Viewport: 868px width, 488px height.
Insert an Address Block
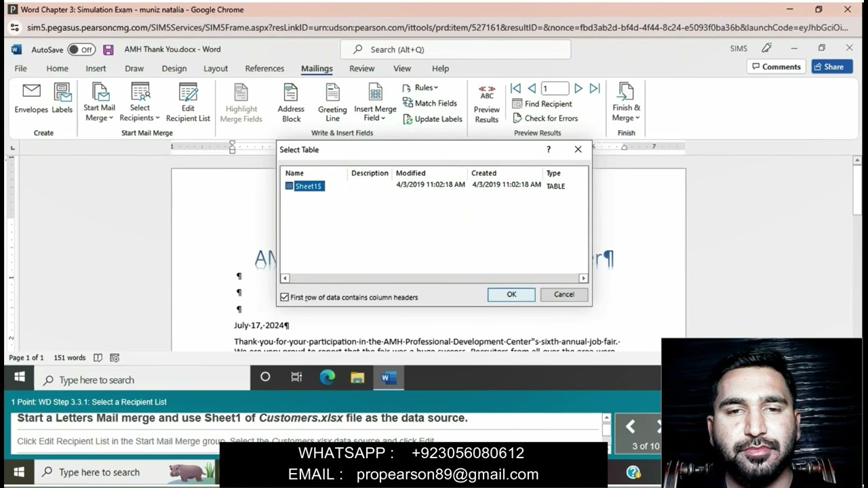point(291,103)
